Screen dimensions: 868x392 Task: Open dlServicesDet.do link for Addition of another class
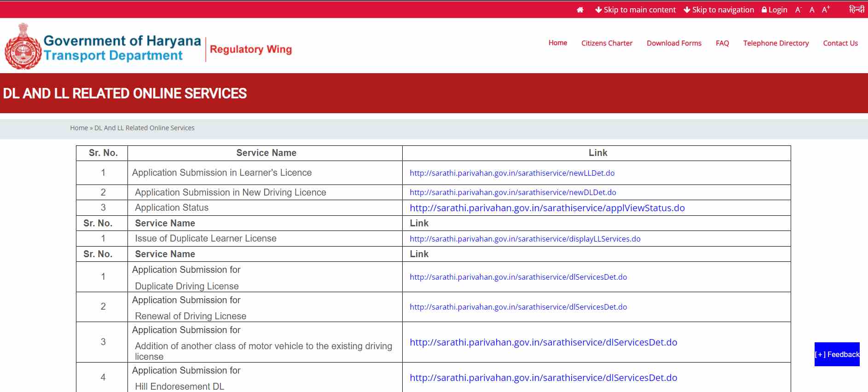(x=544, y=342)
